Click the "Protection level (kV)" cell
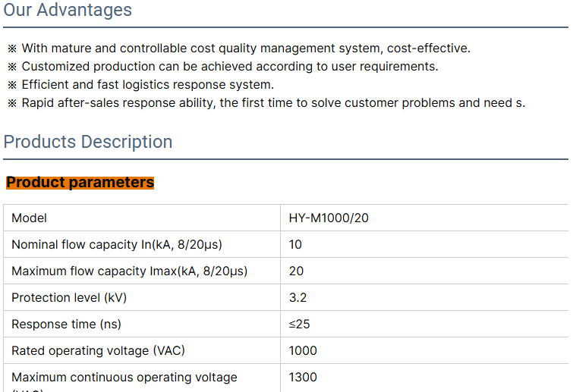 [69, 297]
